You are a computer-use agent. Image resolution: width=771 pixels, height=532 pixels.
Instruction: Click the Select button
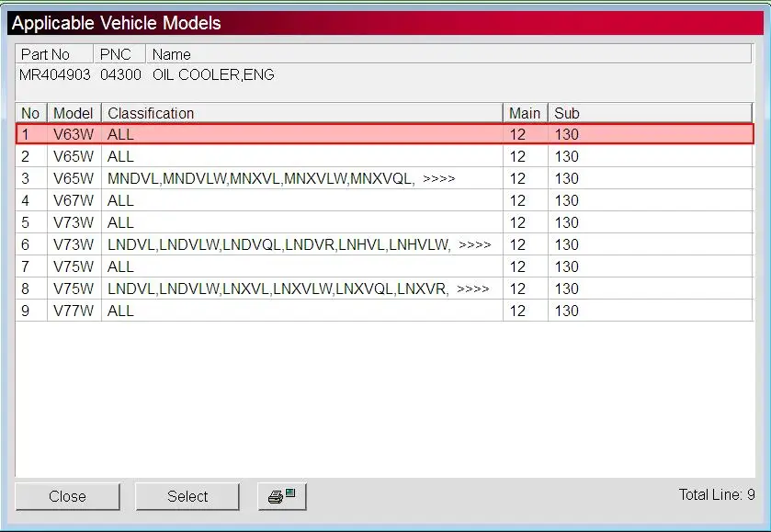click(187, 496)
